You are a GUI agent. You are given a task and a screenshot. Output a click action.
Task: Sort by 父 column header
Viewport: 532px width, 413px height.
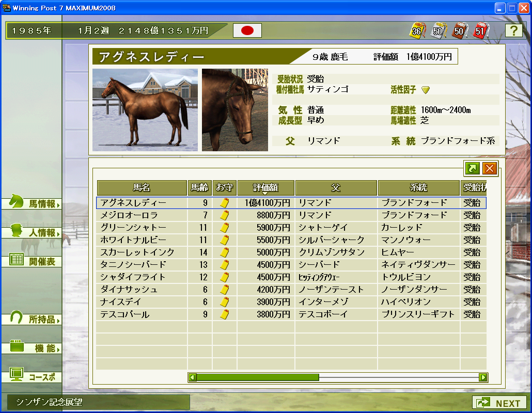(336, 187)
